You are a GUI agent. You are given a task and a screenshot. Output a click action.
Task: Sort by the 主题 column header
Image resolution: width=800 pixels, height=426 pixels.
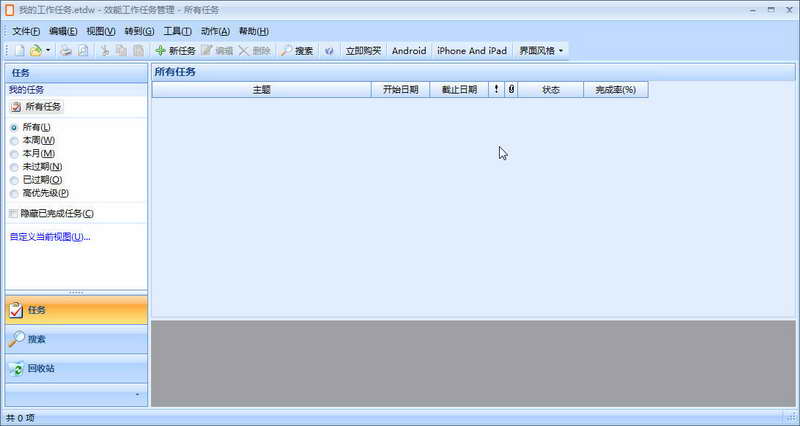(x=262, y=90)
